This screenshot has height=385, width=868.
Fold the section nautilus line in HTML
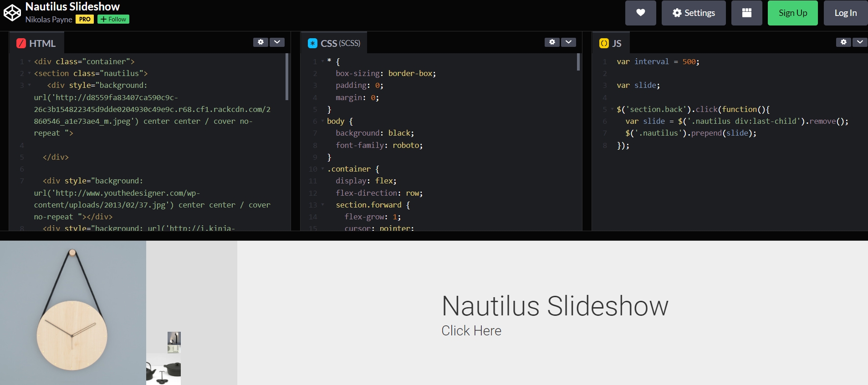point(30,73)
